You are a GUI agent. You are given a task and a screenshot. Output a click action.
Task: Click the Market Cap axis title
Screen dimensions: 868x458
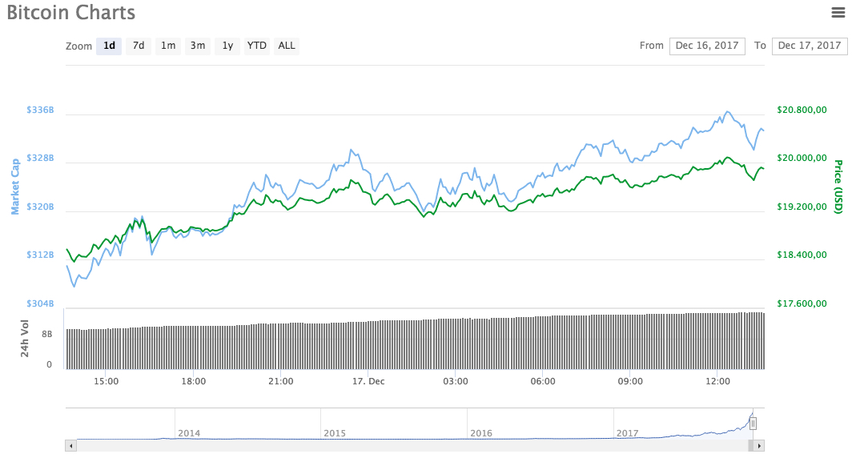[14, 187]
